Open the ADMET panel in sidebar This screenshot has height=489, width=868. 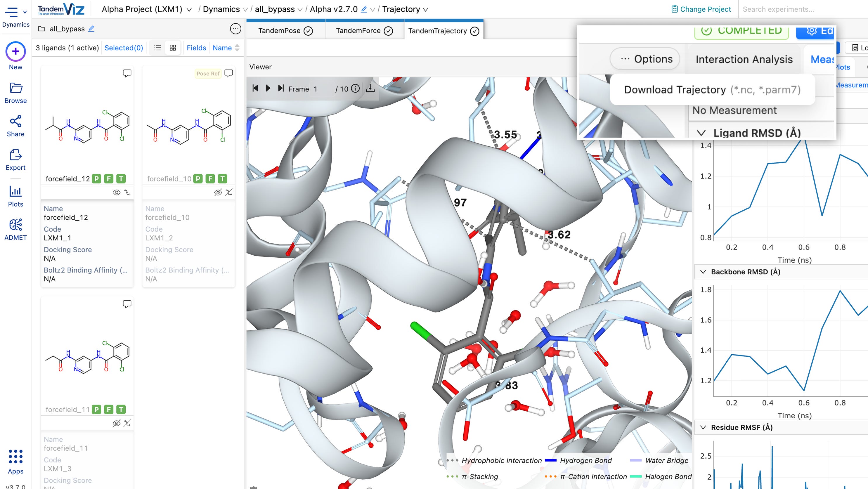tap(15, 229)
